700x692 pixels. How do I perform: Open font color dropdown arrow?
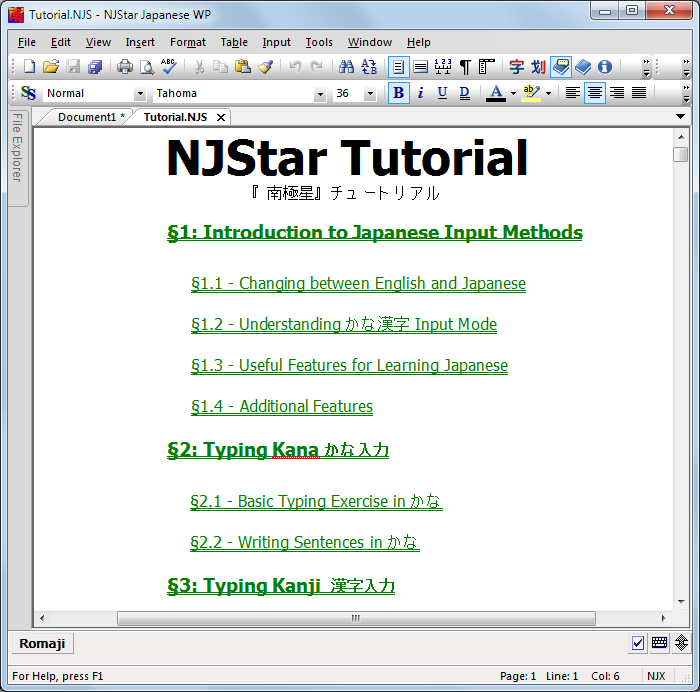[513, 93]
